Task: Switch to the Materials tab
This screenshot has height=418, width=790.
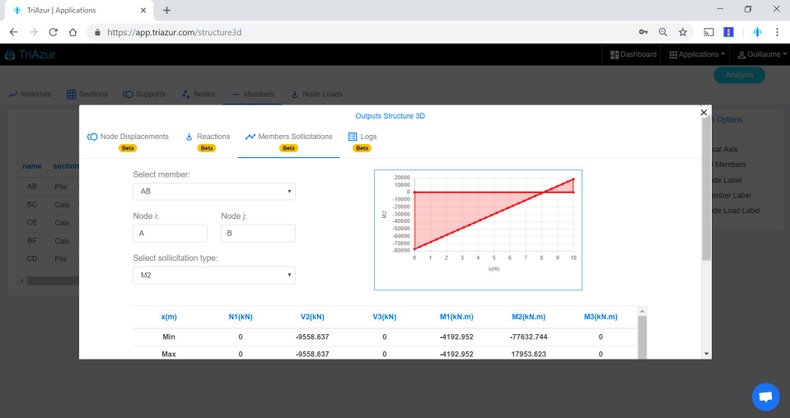Action: coord(30,94)
